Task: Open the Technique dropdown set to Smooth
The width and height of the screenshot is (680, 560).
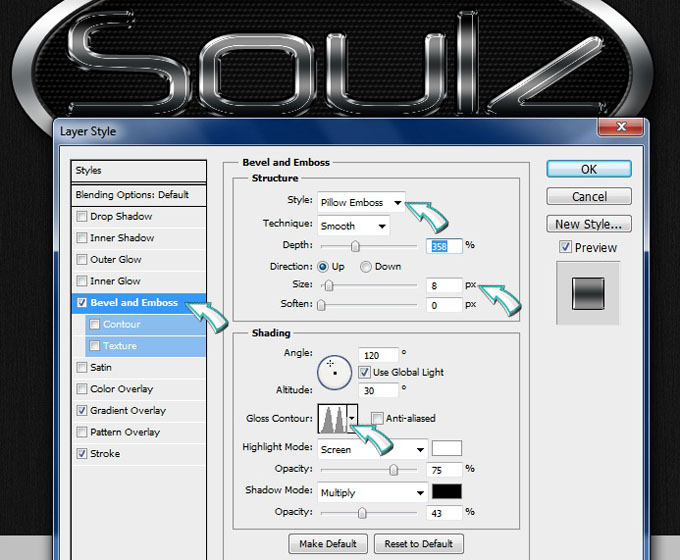Action: pyautogui.click(x=353, y=226)
